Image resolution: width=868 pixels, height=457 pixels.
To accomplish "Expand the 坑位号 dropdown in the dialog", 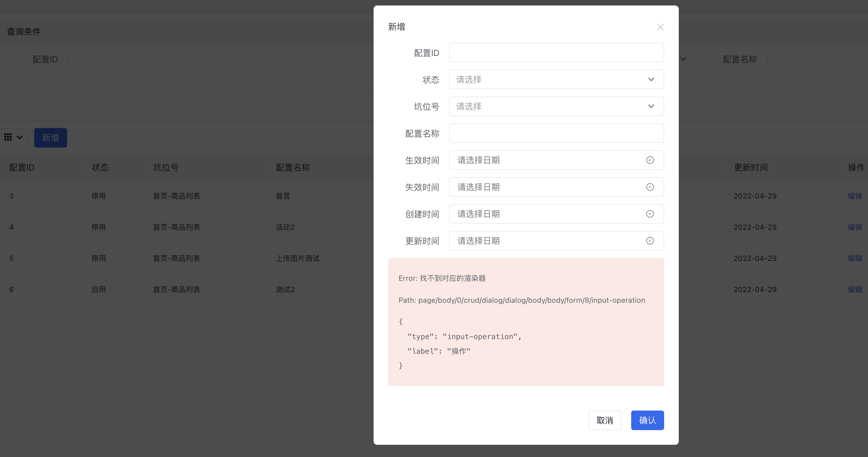I will [556, 107].
